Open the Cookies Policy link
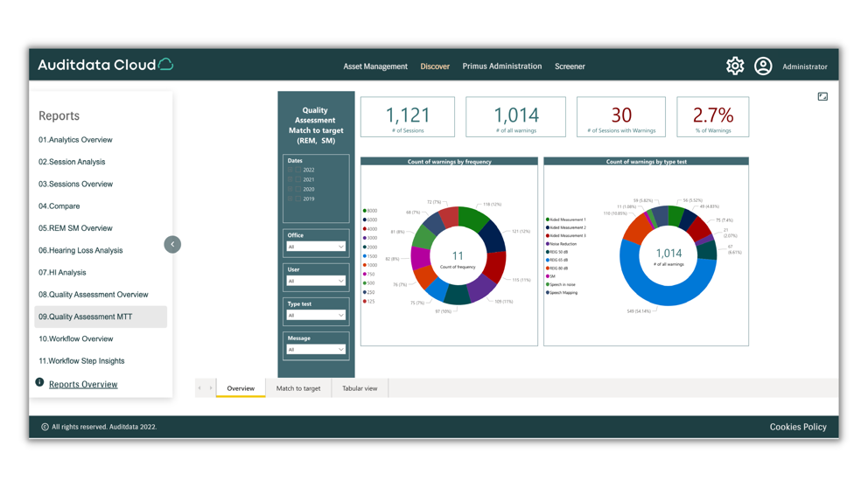868x488 pixels. tap(798, 427)
